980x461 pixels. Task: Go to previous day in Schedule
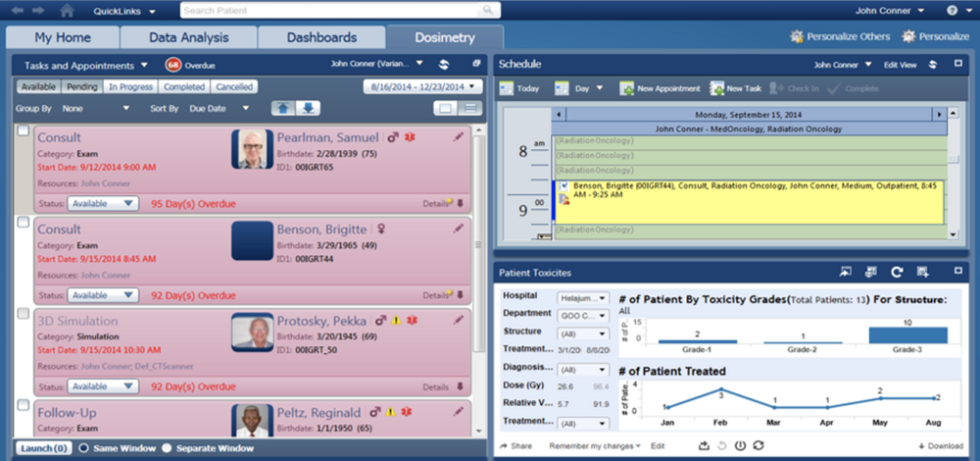(x=558, y=115)
